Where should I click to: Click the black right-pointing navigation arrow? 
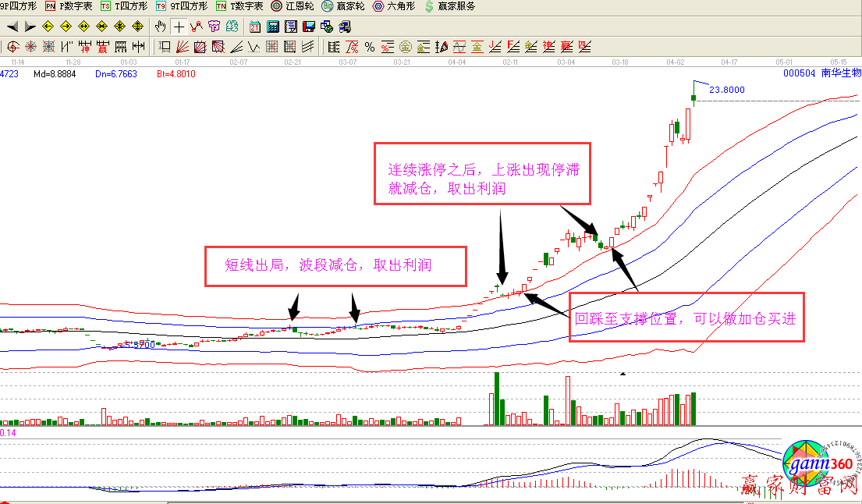pyautogui.click(x=30, y=27)
